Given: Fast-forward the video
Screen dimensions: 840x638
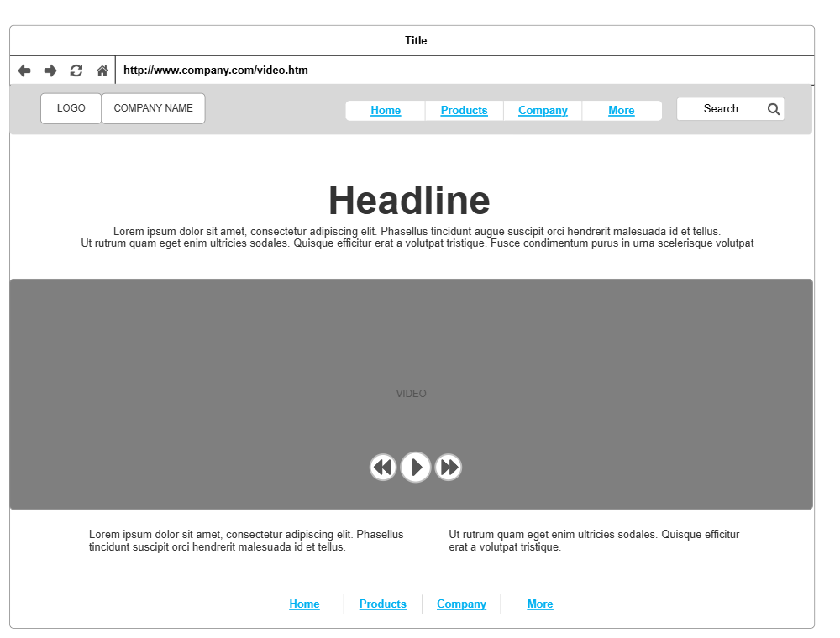Looking at the screenshot, I should tap(449, 467).
